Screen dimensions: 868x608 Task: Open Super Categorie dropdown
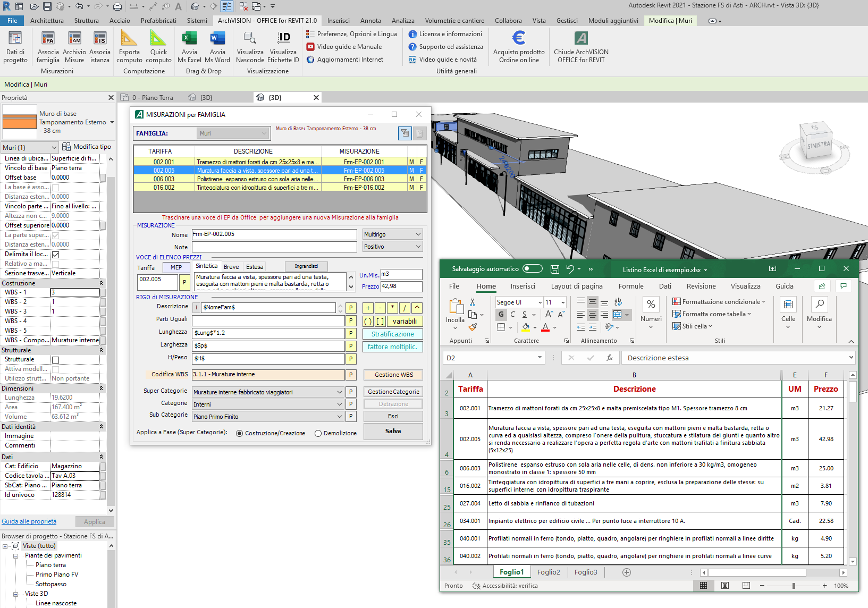[x=268, y=392]
